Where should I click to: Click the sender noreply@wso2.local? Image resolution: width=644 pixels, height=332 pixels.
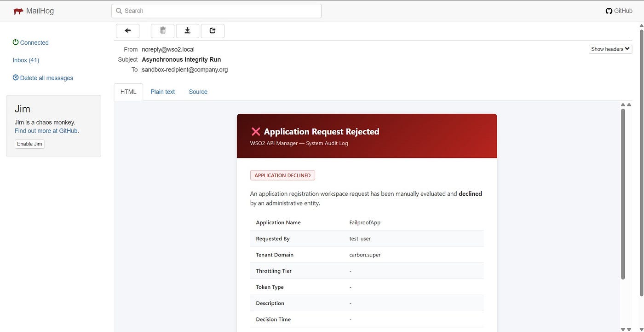coord(168,49)
